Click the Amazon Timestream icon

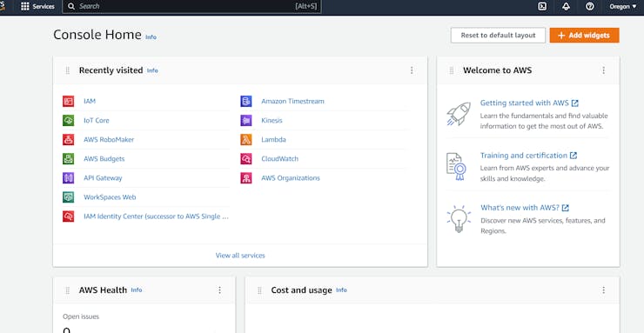[246, 102]
